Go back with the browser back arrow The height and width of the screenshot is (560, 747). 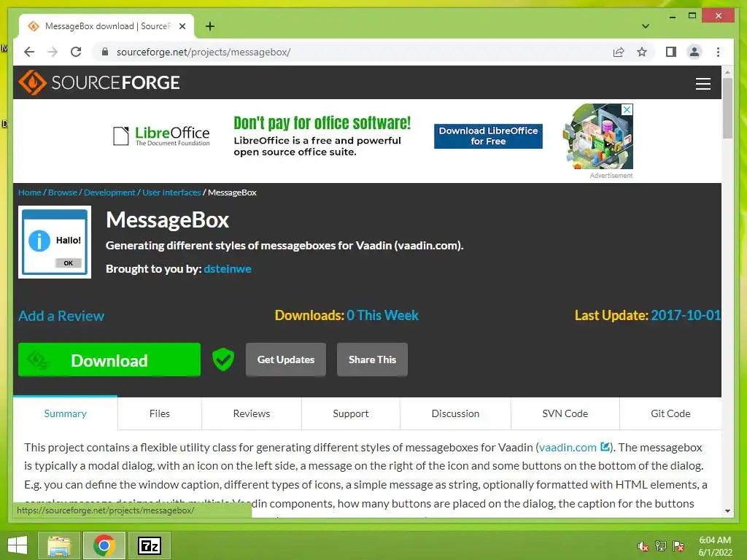click(29, 52)
